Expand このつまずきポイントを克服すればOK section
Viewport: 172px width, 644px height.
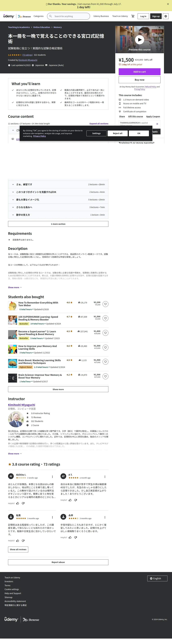(x=58, y=192)
